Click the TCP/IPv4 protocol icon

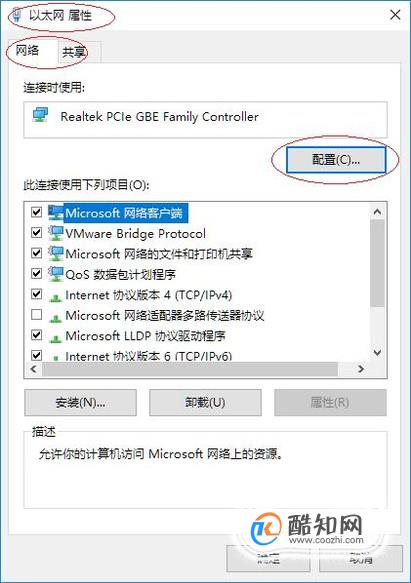click(55, 297)
